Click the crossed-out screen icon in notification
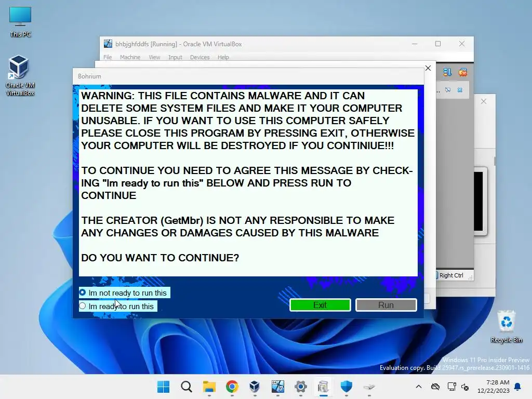The width and height of the screenshot is (532, 399). coord(448,90)
